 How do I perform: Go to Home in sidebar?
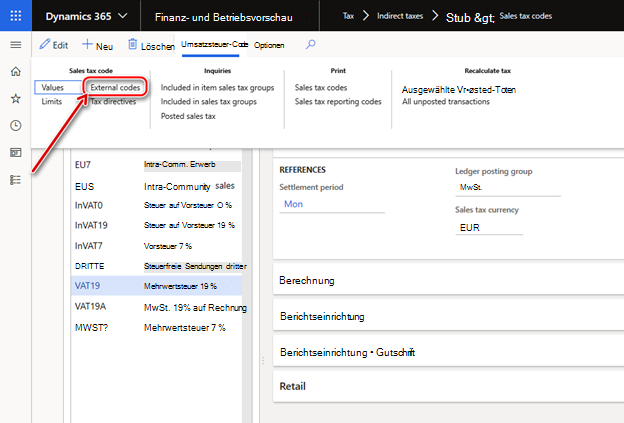coord(16,72)
